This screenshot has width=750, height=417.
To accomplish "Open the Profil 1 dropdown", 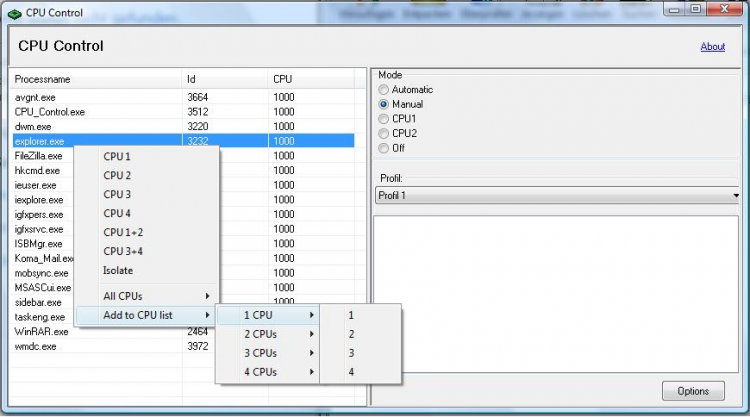I will pos(558,196).
